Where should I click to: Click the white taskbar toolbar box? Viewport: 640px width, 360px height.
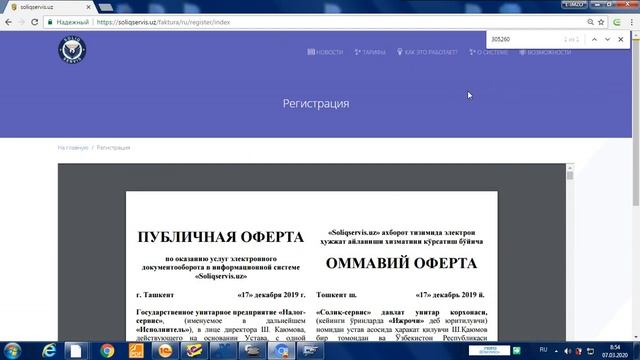489,351
